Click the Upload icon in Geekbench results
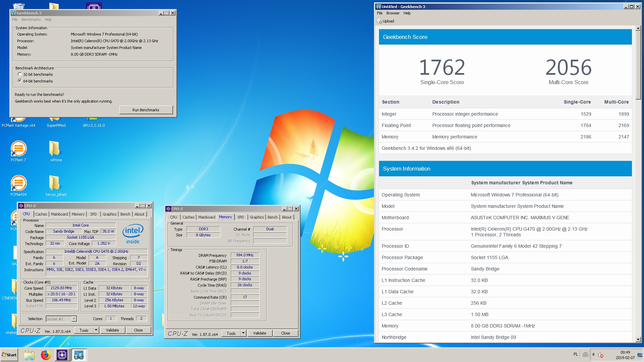 click(379, 21)
